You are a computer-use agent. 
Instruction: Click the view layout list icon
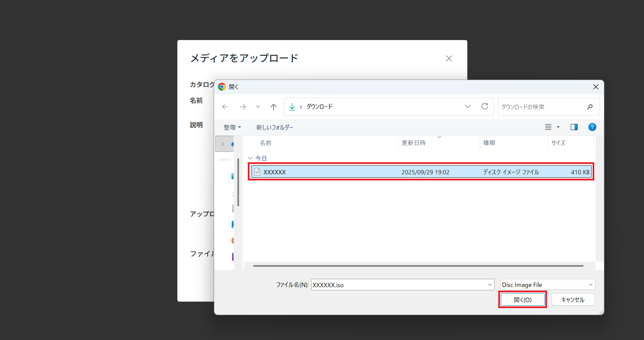point(548,127)
